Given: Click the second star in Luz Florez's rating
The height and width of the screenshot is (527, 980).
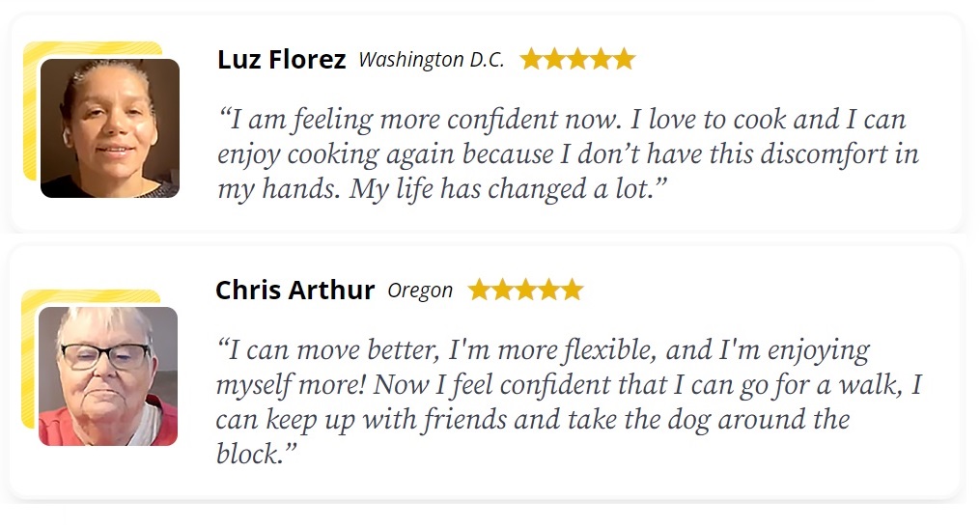Looking at the screenshot, I should [x=554, y=59].
